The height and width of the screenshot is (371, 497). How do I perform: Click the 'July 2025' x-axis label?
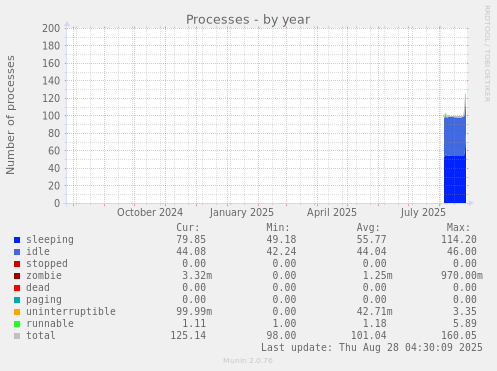(x=423, y=213)
